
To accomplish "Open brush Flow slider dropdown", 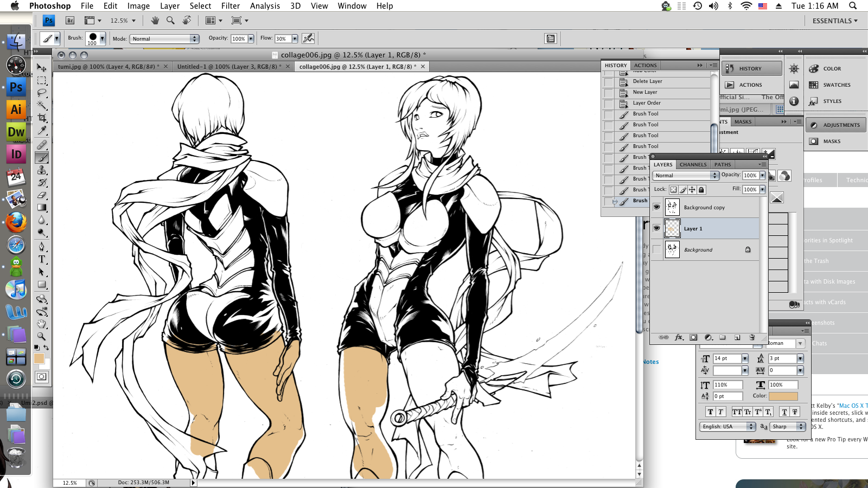I will tap(295, 38).
